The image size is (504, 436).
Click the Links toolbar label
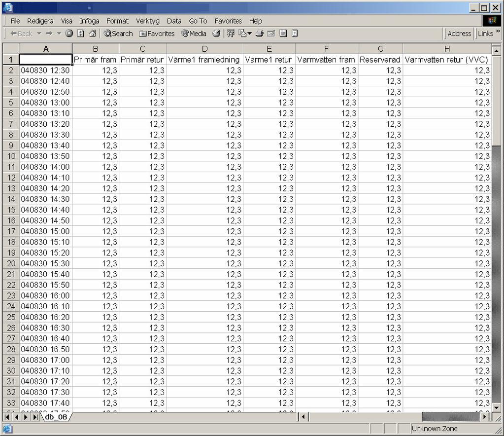click(x=485, y=34)
